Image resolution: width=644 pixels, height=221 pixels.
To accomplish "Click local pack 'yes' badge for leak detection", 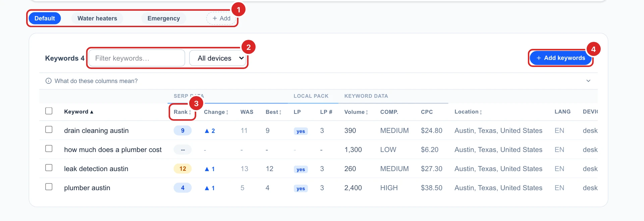I will (x=301, y=169).
